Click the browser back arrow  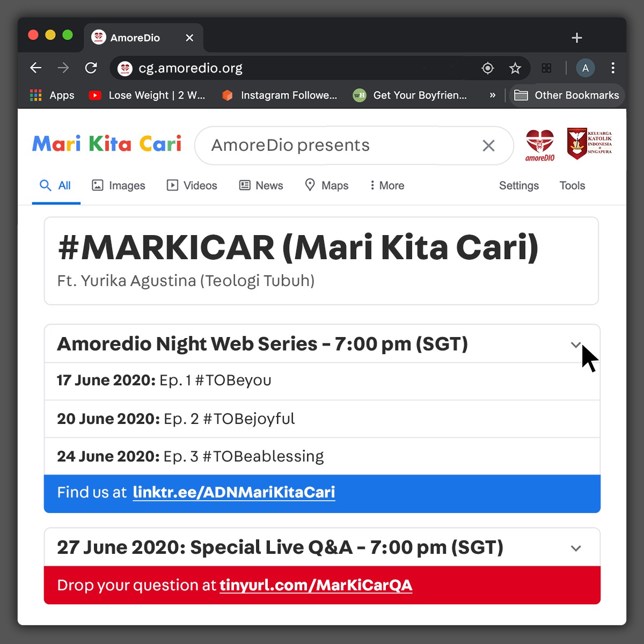pyautogui.click(x=36, y=68)
